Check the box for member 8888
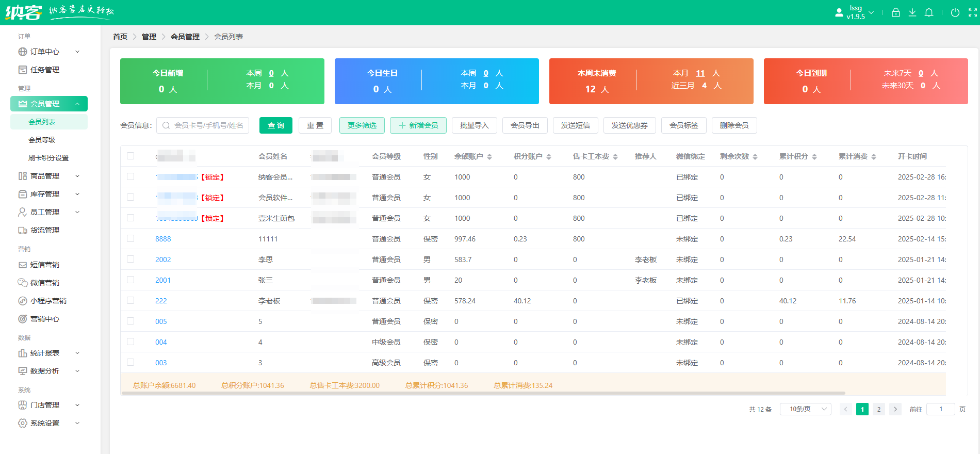This screenshot has height=454, width=980. click(x=130, y=238)
